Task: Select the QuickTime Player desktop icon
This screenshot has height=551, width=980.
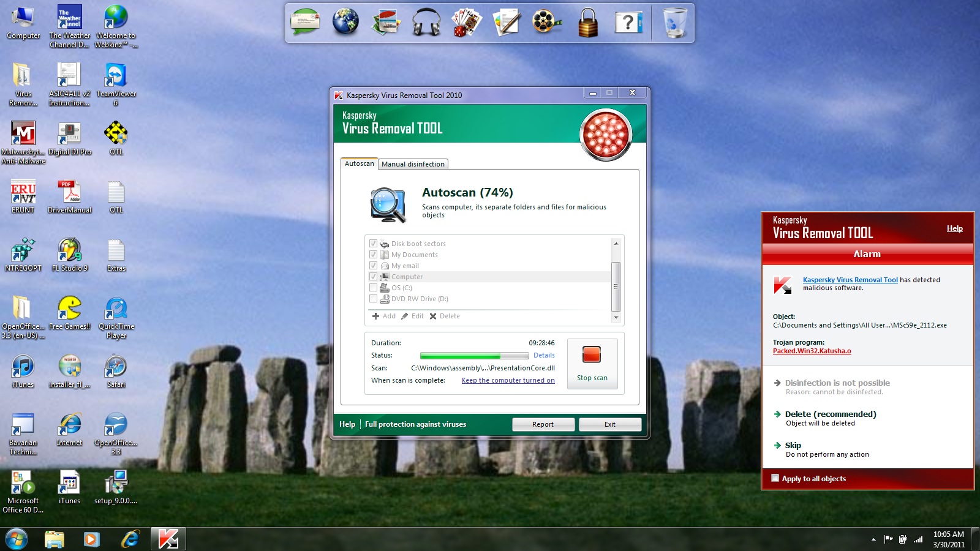Action: tap(116, 318)
